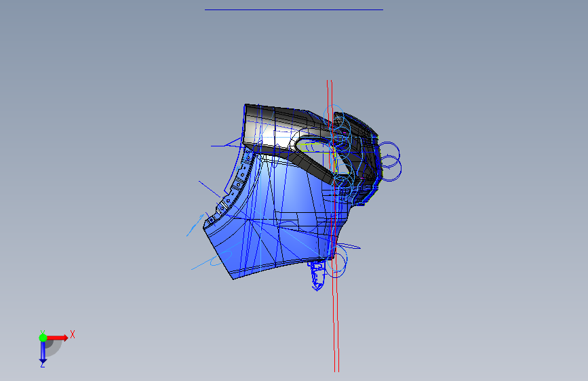The image size is (588, 381).
Task: Click the green Y axis dot on the triad
Action: 43,338
